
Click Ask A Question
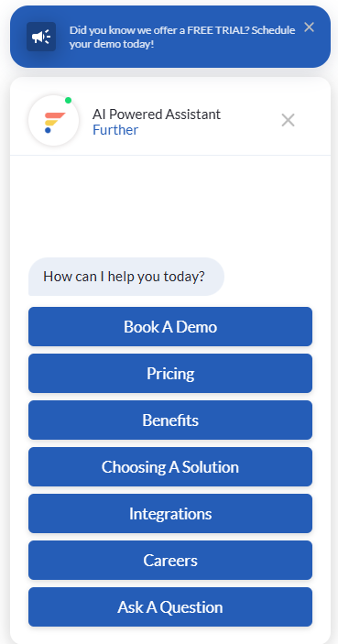point(170,607)
